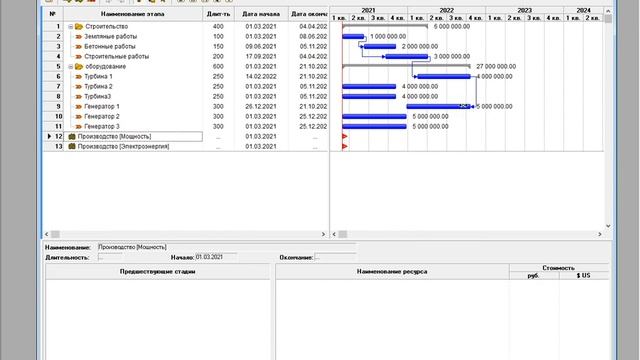Click the Строительные работы Gantt bar
The height and width of the screenshot is (360, 640).
407,56
